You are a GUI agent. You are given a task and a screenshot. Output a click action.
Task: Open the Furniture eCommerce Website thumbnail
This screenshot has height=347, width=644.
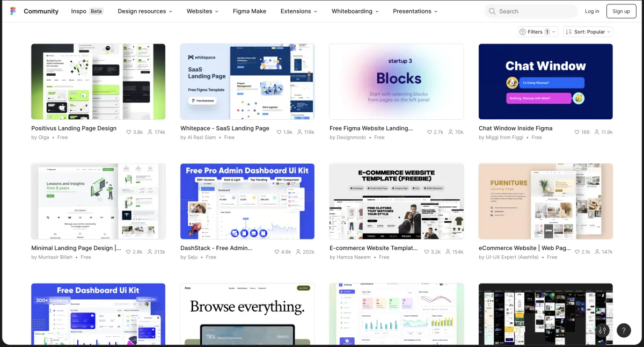[546, 201]
